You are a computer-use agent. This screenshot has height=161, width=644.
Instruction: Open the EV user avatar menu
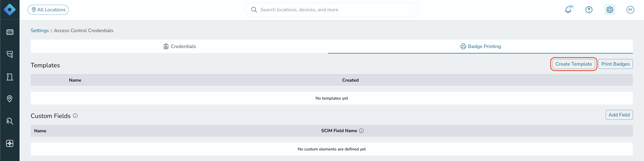pos(630,10)
